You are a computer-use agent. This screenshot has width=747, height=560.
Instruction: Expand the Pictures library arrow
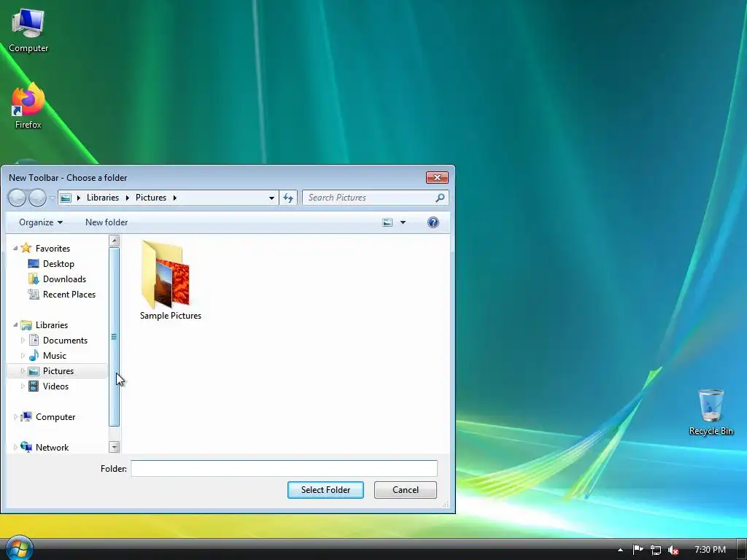tap(23, 371)
